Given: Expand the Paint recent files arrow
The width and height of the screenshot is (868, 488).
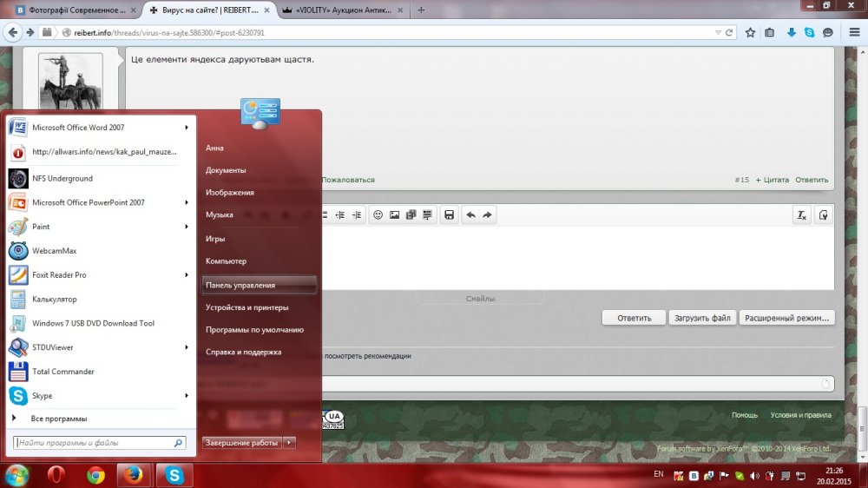Looking at the screenshot, I should point(187,227).
